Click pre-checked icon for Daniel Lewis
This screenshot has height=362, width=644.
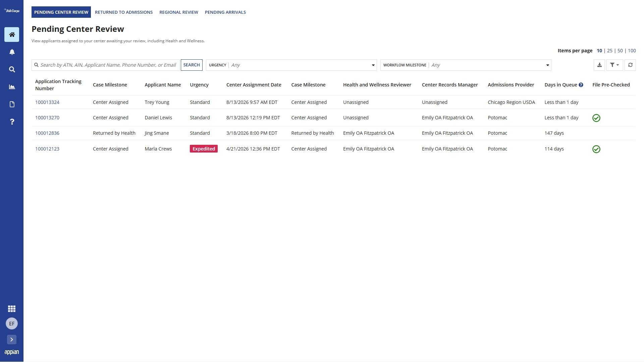click(x=596, y=118)
